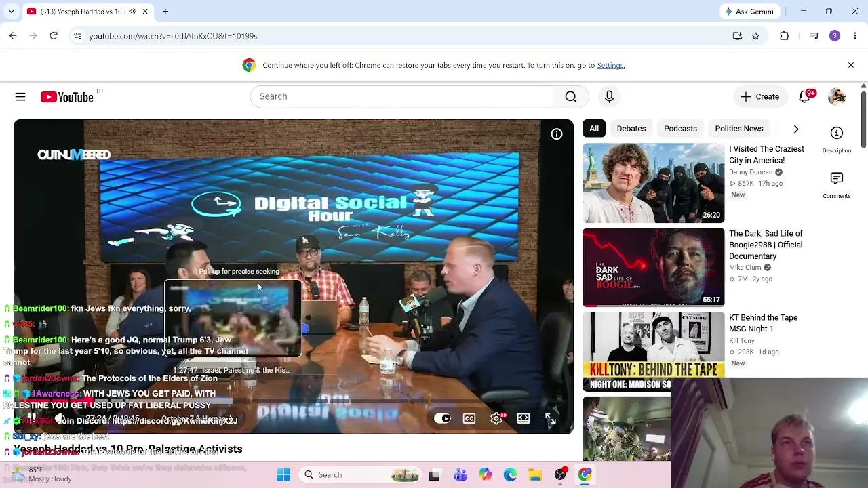
Task: Open 'The Dark, Sad Life of Boogie2988' title
Action: (x=766, y=245)
